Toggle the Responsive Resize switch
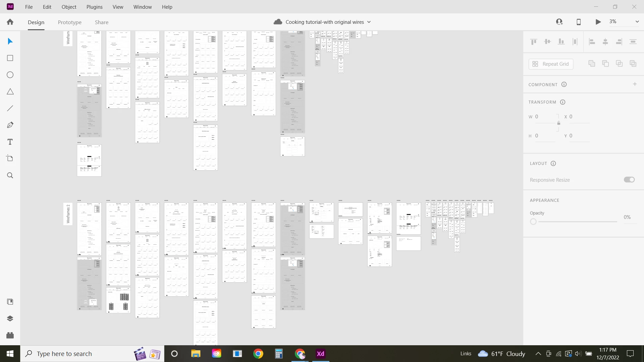 coord(629,180)
